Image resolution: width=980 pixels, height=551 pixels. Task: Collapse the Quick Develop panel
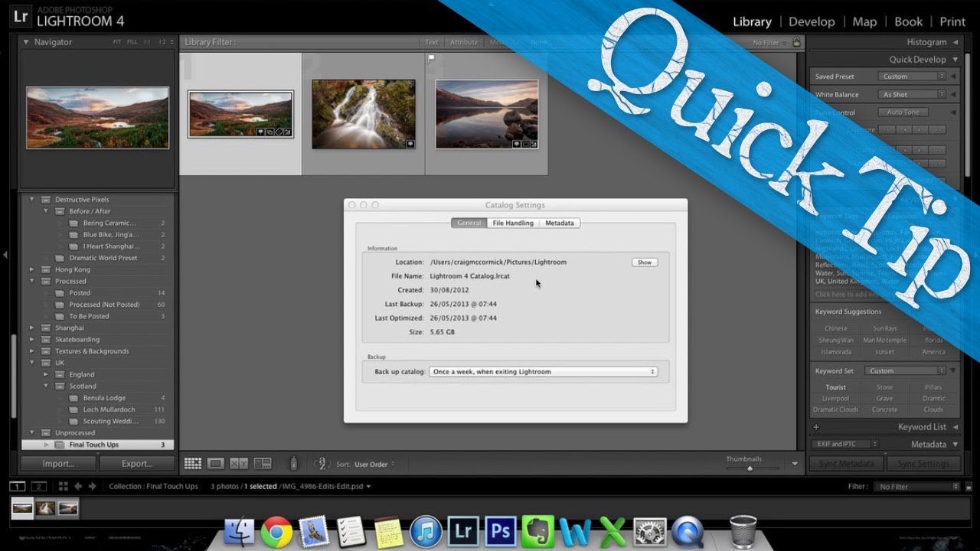point(954,60)
